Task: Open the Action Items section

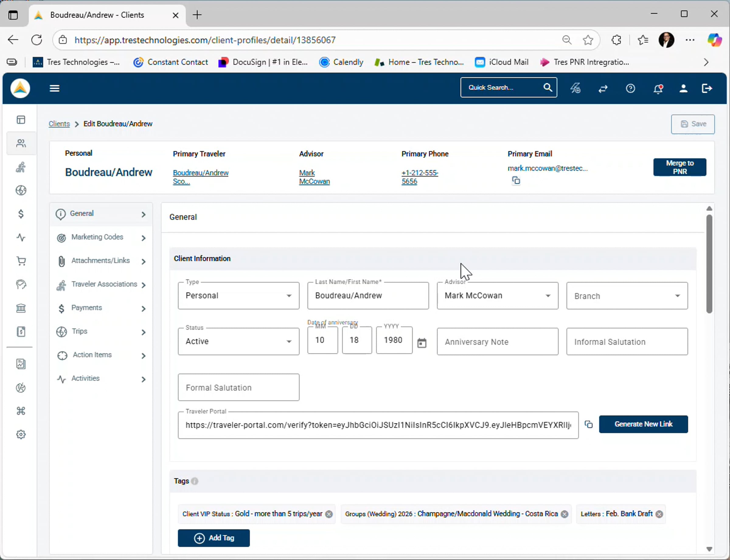Action: (x=101, y=355)
